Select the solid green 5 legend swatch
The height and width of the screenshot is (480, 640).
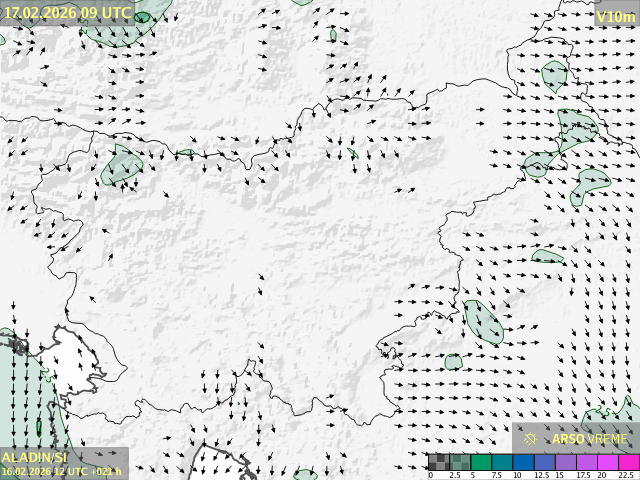480,462
